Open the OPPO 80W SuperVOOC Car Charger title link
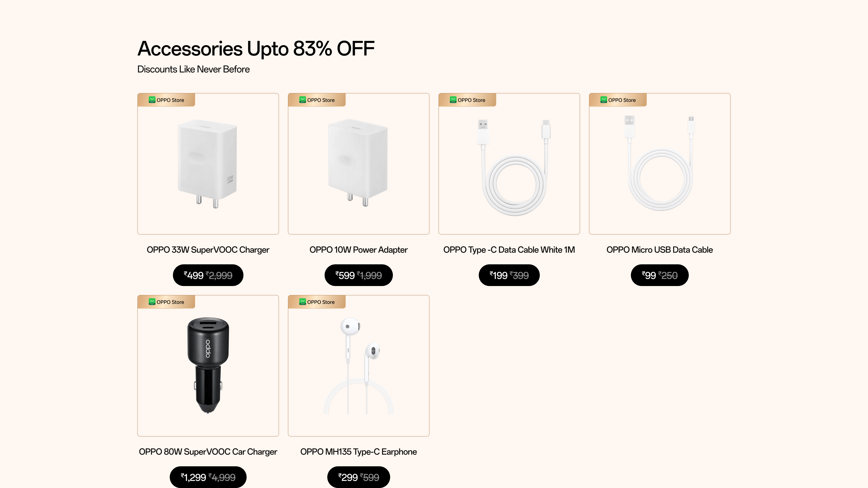Image resolution: width=868 pixels, height=488 pixels. 208,452
